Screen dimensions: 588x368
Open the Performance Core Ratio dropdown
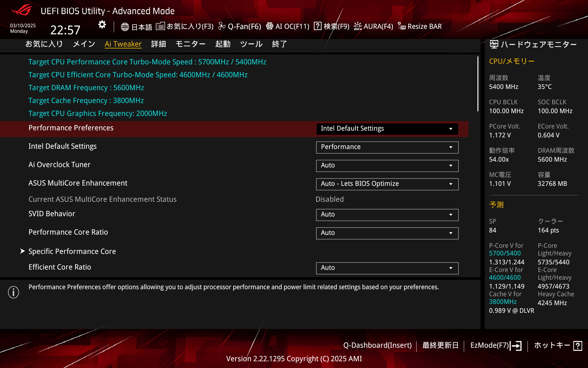point(387,233)
